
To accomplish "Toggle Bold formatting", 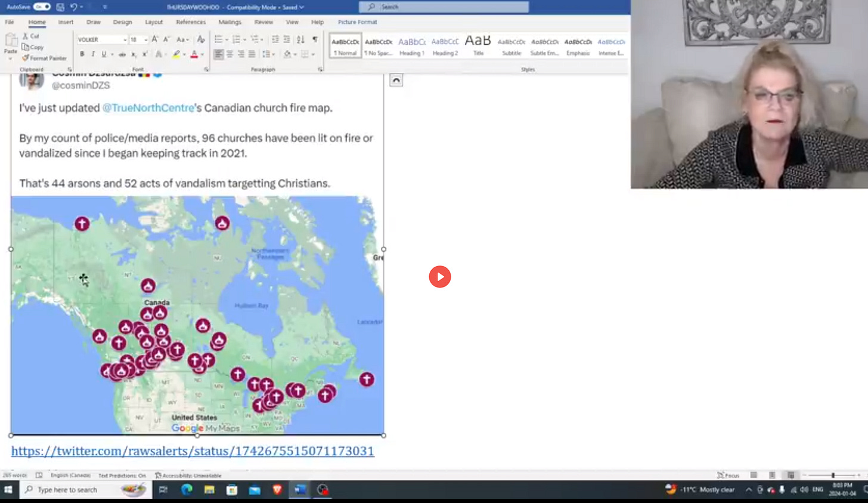I will tap(82, 54).
